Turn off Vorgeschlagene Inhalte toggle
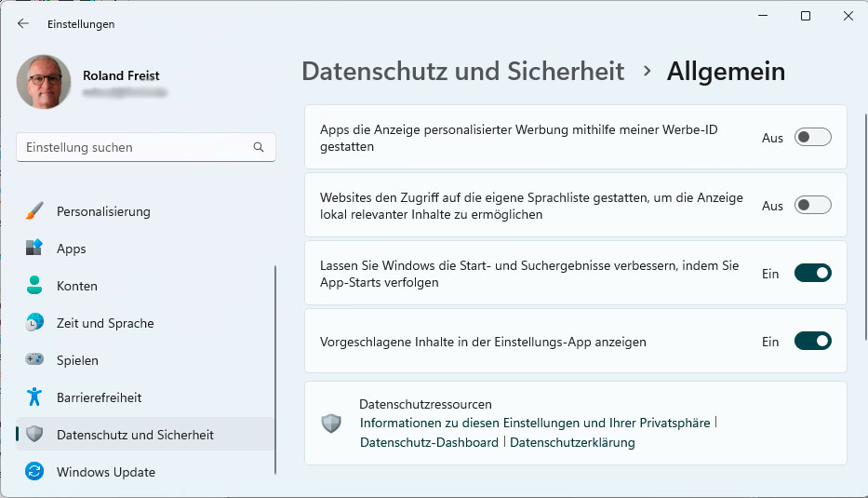 (812, 341)
